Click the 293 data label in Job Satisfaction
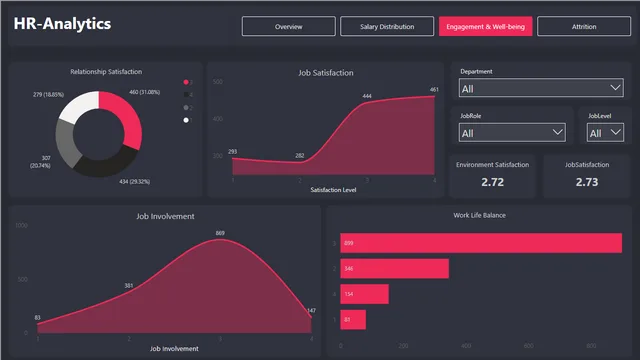The height and width of the screenshot is (360, 640). tap(233, 151)
